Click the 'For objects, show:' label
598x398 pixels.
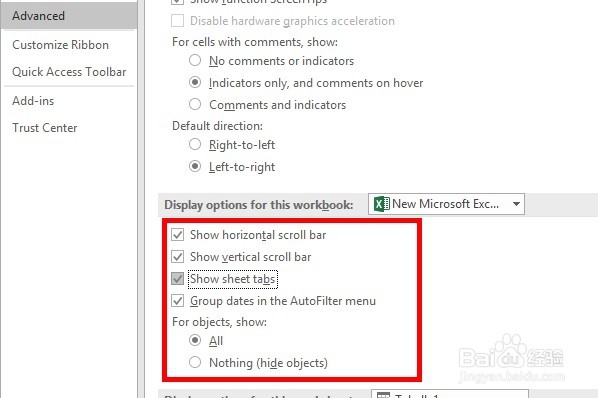pyautogui.click(x=219, y=322)
